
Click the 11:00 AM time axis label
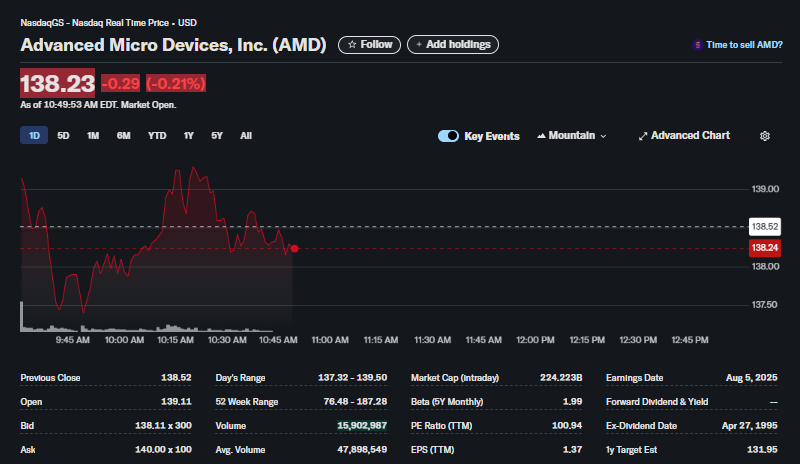[x=330, y=340]
